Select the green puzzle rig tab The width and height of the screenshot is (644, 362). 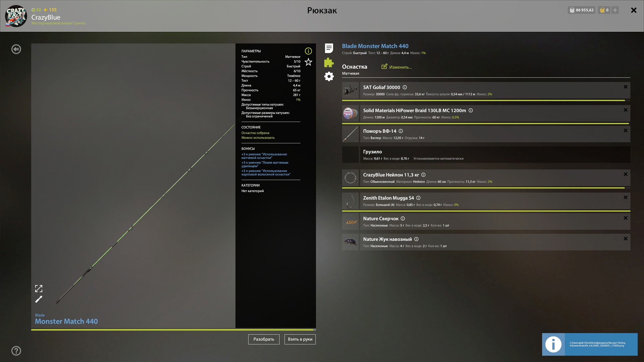tap(329, 62)
